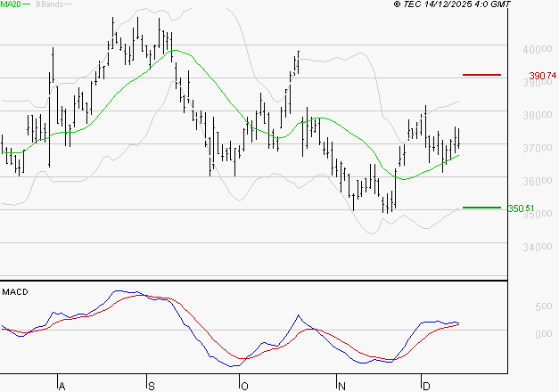Click the MA20 legend label
The width and height of the screenshot is (559, 392).
pyautogui.click(x=11, y=4)
